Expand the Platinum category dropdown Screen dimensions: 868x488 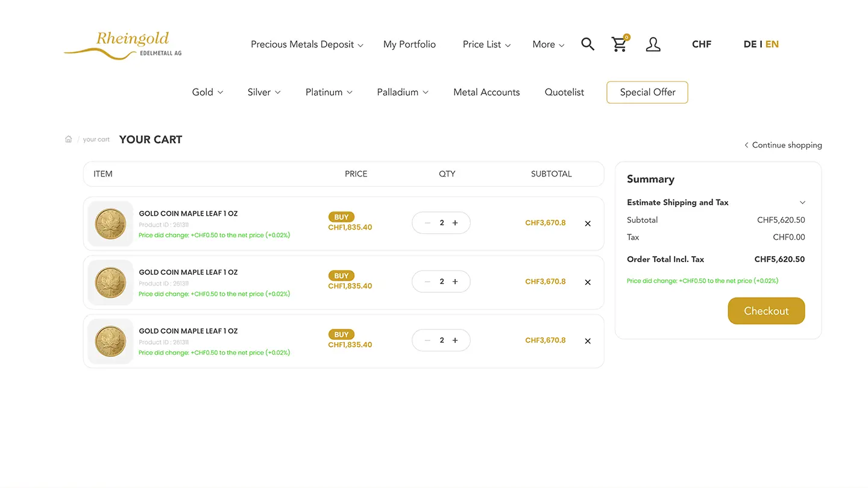pyautogui.click(x=329, y=92)
